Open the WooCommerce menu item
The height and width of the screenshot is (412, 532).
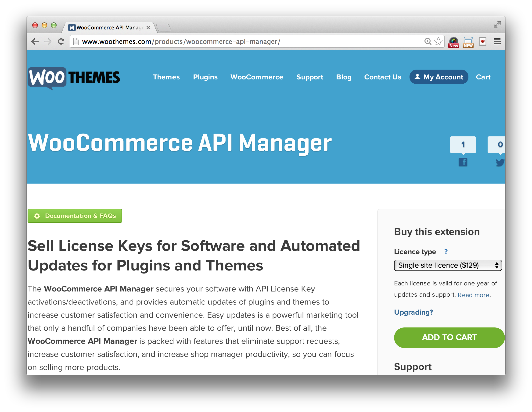pos(257,77)
